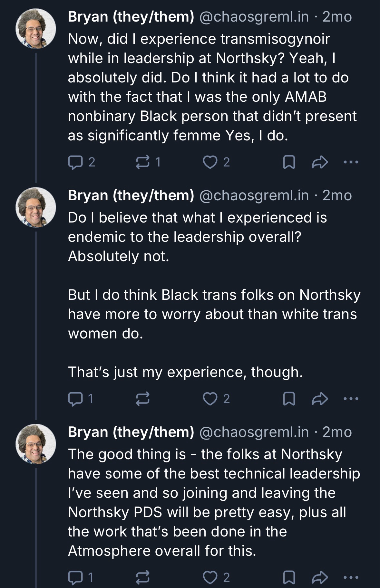Open Bryan's avatar on the first post

(x=36, y=28)
